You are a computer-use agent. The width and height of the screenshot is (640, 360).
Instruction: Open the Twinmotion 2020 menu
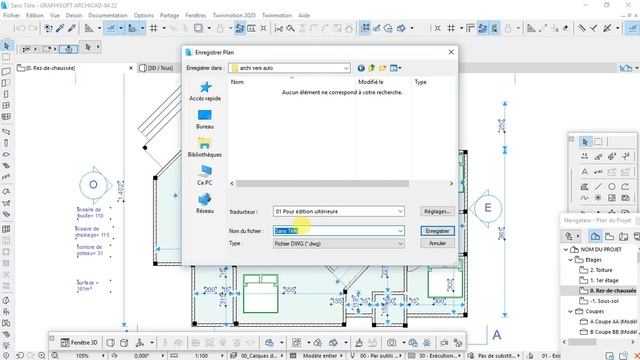tap(234, 15)
